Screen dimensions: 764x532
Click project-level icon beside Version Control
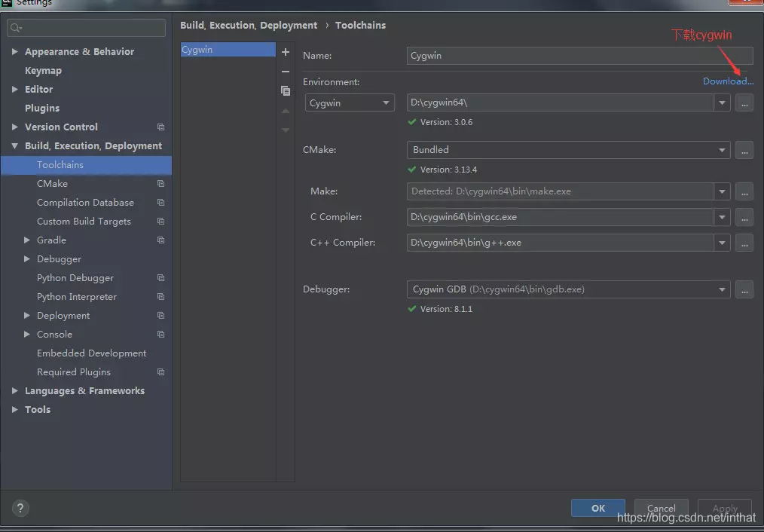[x=160, y=127]
